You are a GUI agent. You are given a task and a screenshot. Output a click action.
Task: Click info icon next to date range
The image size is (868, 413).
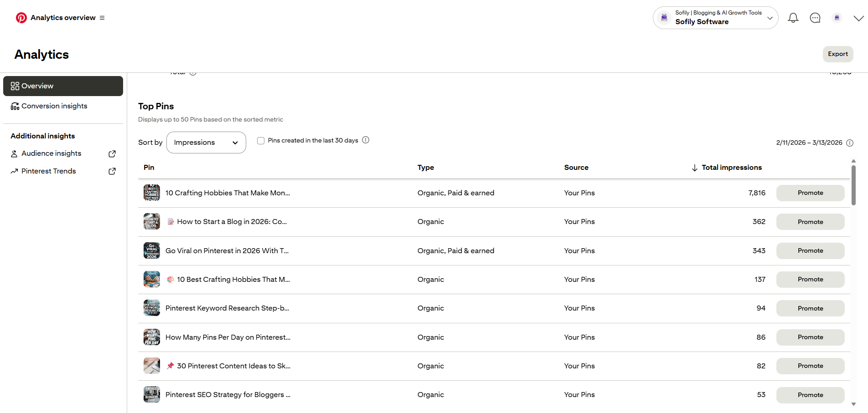coord(850,143)
